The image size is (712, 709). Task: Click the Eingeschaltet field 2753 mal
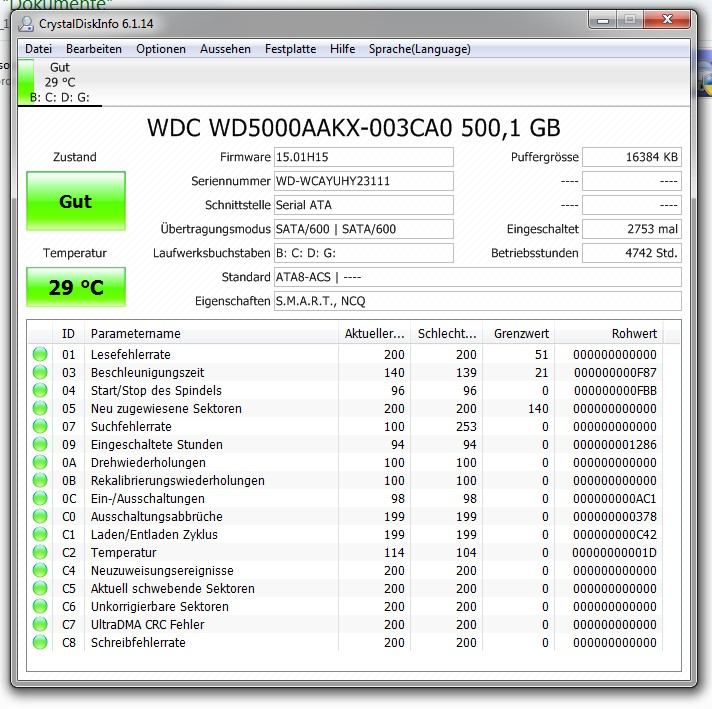coord(632,229)
